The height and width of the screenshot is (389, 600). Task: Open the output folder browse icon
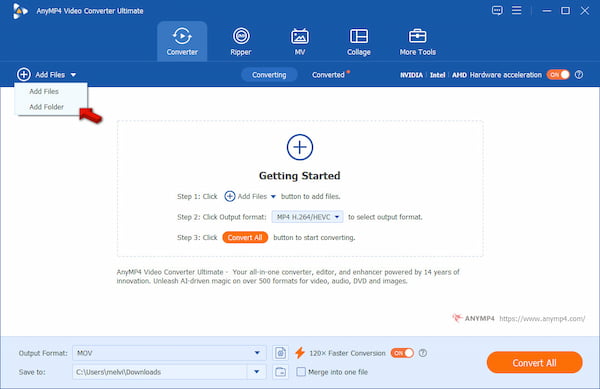[x=280, y=372]
